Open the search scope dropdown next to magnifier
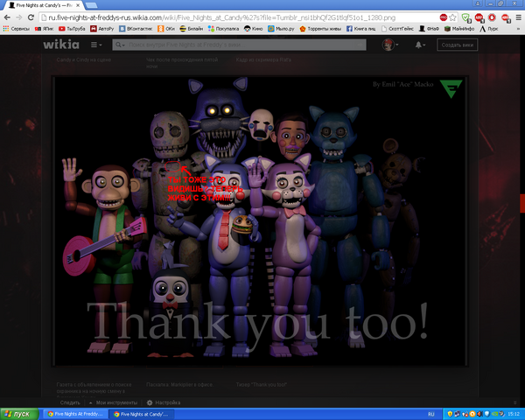This screenshot has height=420, width=525. 120,45
